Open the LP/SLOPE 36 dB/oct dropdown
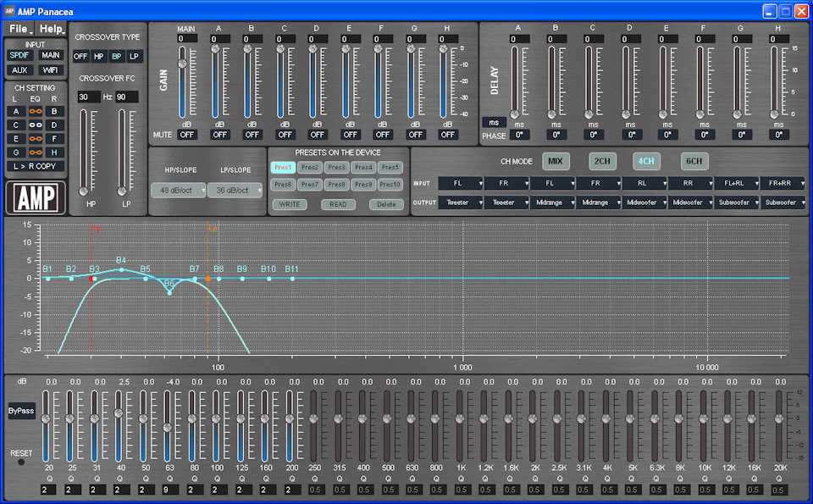 (x=235, y=191)
